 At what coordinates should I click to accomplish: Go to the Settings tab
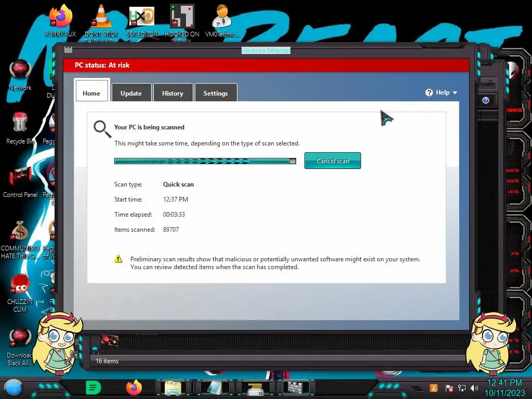click(216, 92)
